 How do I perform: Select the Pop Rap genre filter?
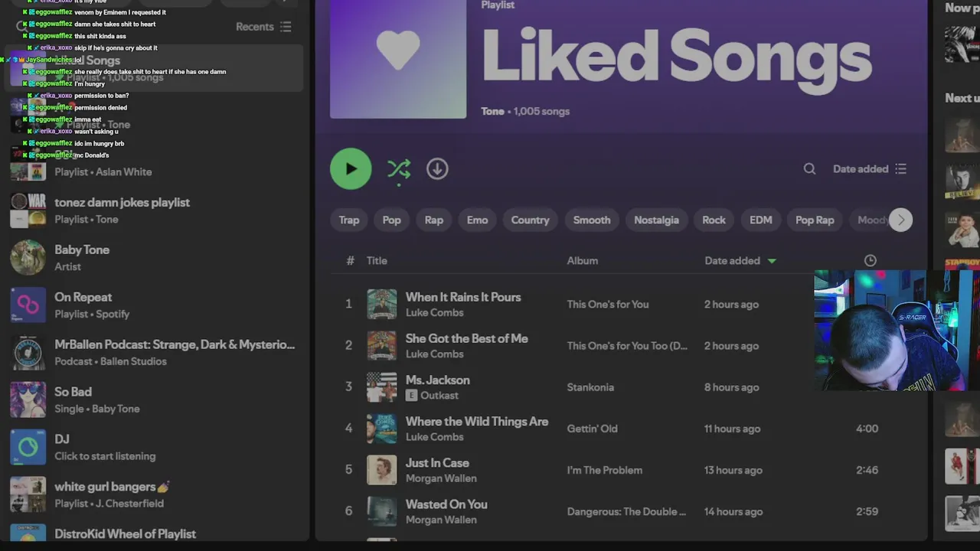pyautogui.click(x=815, y=220)
